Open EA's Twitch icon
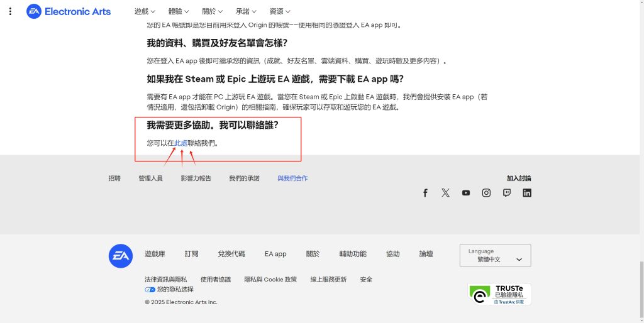Screen dimensions: 644x323 (507, 193)
